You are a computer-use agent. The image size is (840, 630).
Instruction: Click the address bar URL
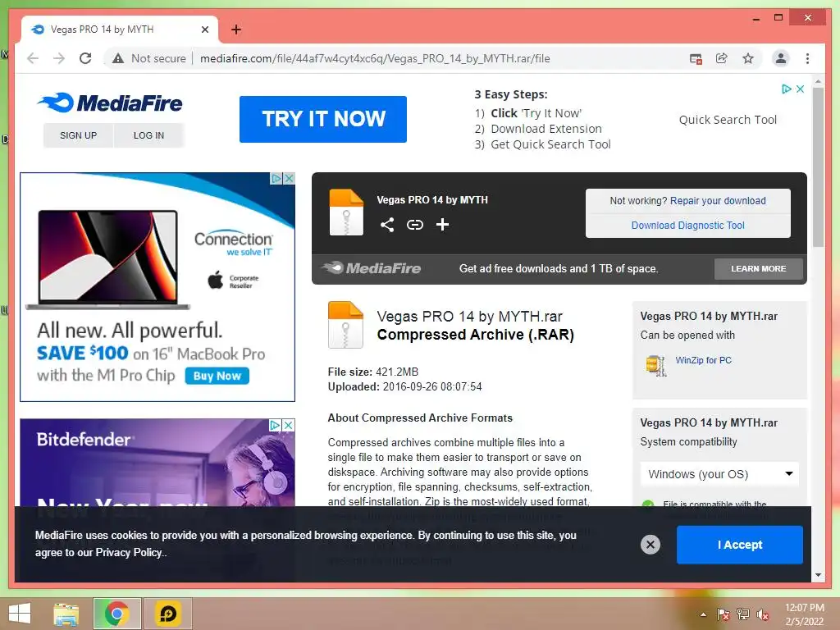[375, 58]
